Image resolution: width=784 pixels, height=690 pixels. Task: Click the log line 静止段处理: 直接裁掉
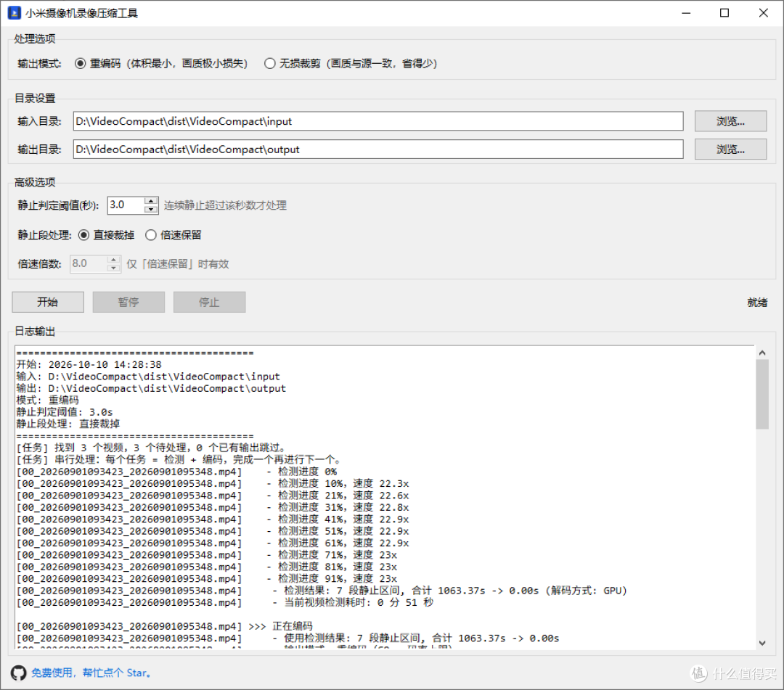point(68,424)
